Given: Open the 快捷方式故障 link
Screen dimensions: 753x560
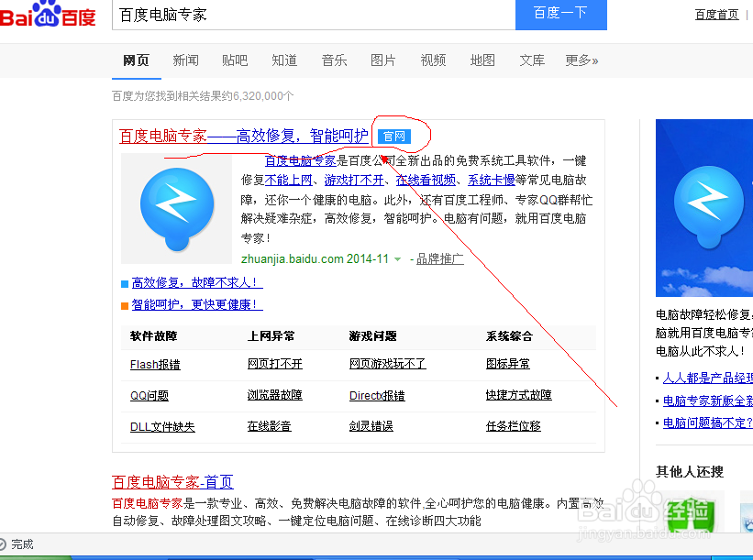Looking at the screenshot, I should 518,395.
